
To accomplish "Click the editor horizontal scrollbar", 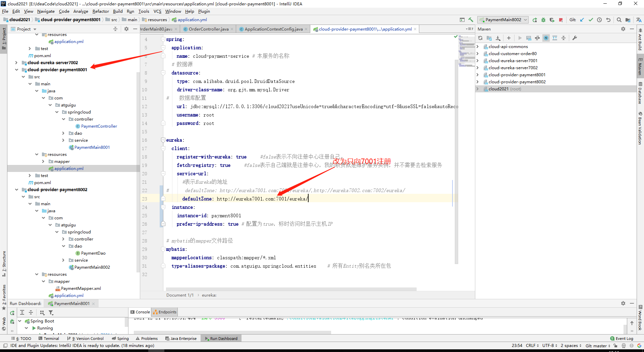I will tap(291, 289).
